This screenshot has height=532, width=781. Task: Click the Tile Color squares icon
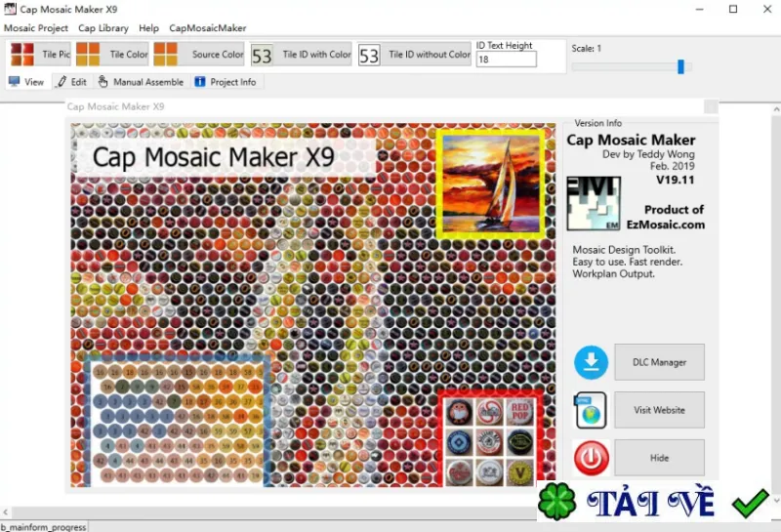(x=88, y=55)
